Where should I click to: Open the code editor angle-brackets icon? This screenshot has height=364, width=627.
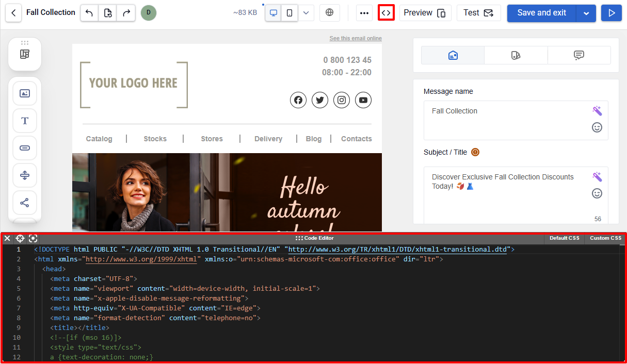[x=386, y=13]
